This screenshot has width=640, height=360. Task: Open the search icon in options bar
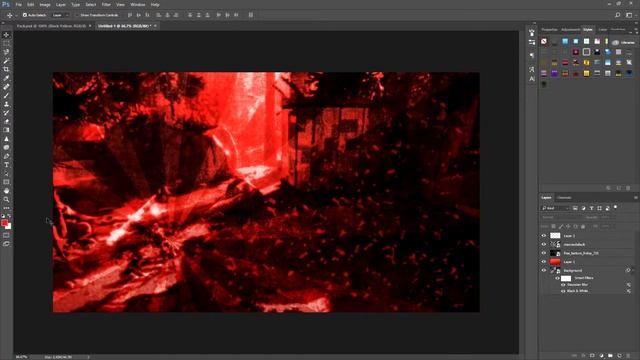pyautogui.click(x=618, y=15)
